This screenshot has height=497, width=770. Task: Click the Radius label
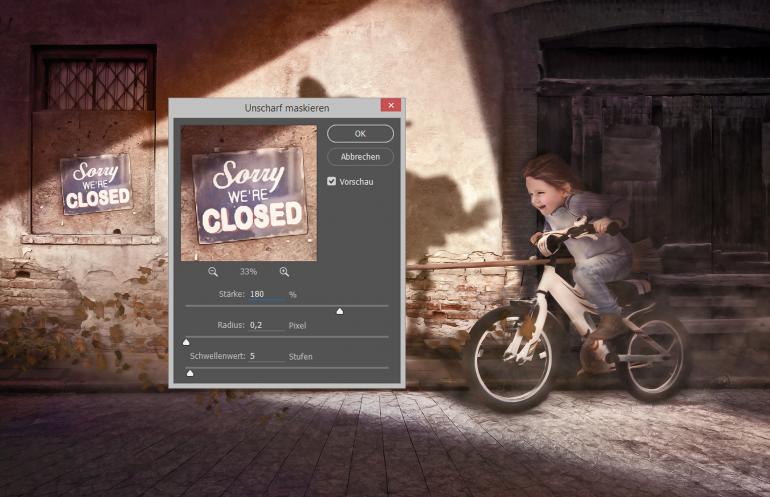231,325
